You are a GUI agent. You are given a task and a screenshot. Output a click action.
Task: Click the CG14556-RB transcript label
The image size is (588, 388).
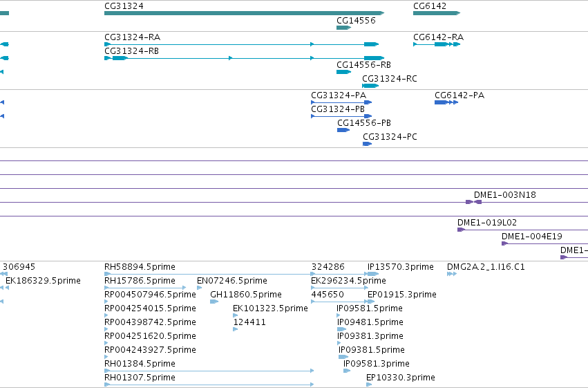363,65
